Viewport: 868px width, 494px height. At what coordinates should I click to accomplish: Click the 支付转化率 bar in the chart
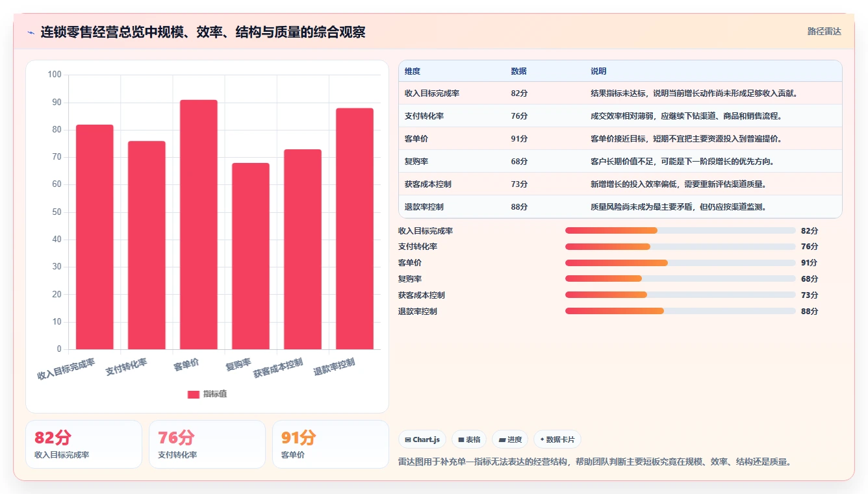point(147,245)
